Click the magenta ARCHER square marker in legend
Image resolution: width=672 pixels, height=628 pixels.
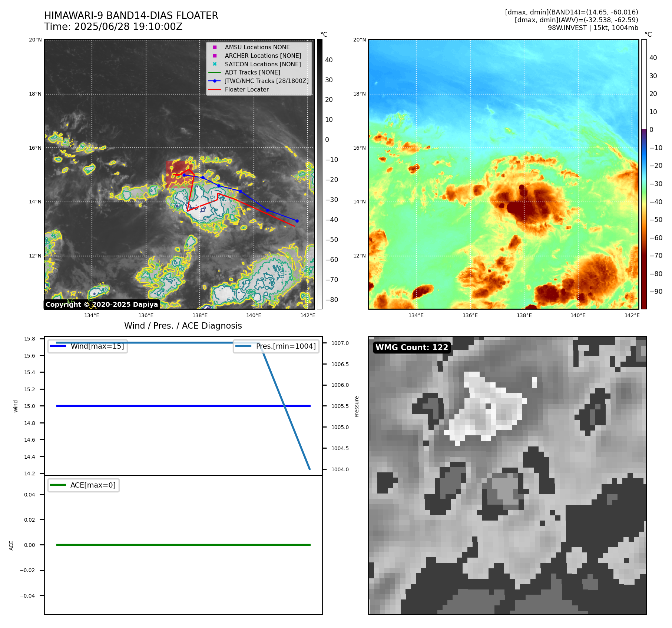click(x=215, y=56)
